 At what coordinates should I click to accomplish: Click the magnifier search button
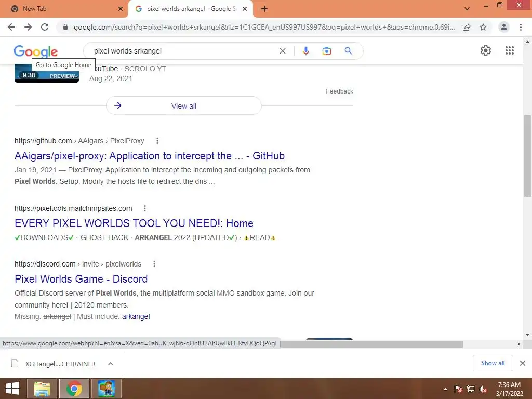click(x=348, y=51)
